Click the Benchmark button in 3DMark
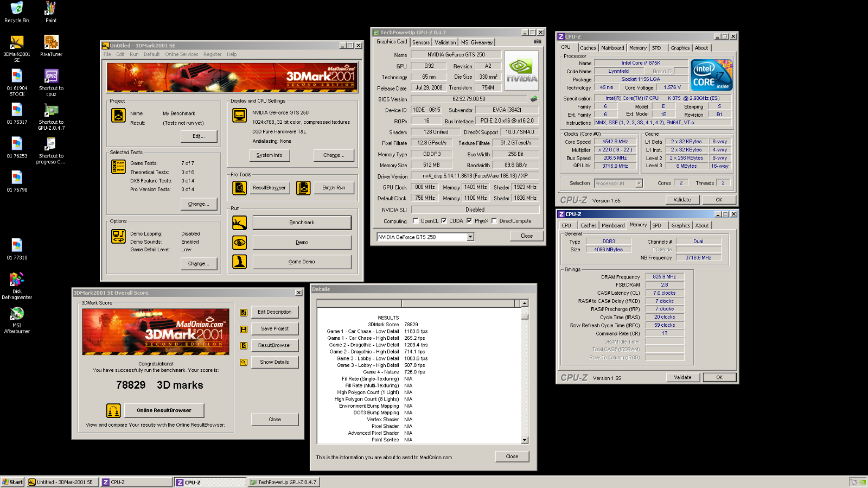 click(x=302, y=223)
